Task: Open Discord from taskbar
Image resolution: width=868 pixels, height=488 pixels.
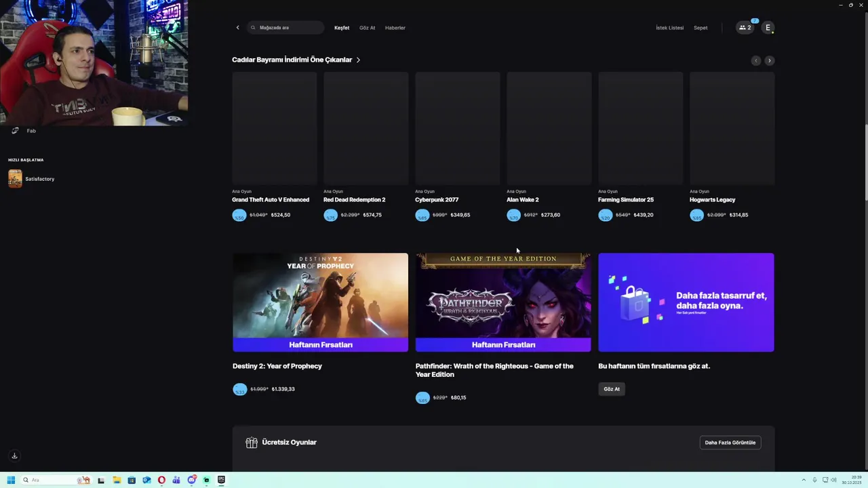Action: (192, 480)
